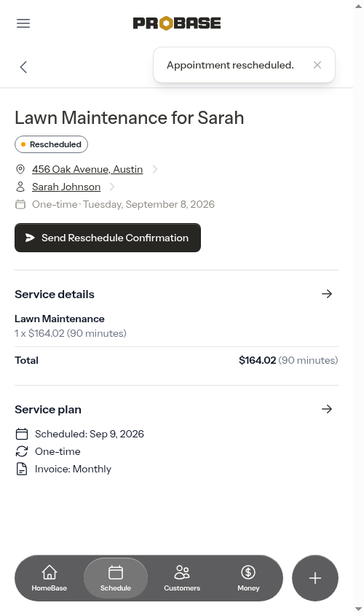Tap the plus add button
Viewport: 364px width, 616px height.
315,578
